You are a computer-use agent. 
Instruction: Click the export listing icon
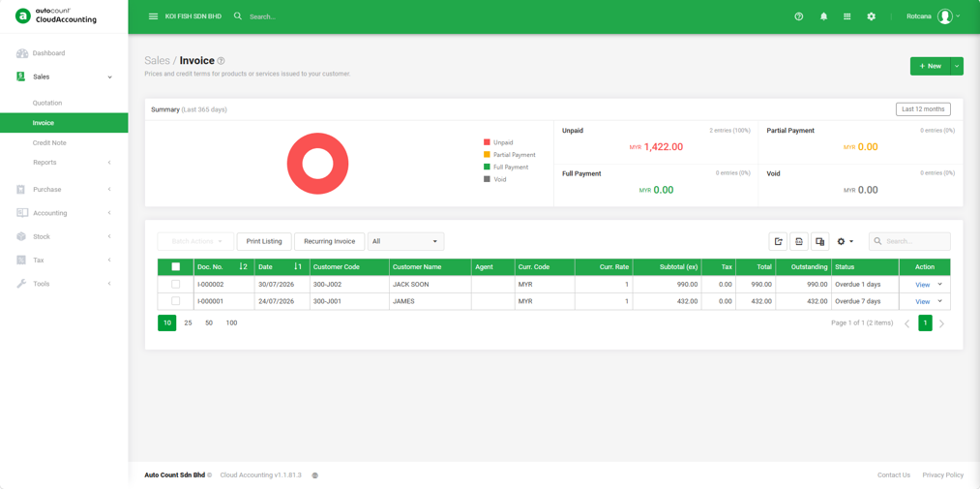tap(778, 241)
